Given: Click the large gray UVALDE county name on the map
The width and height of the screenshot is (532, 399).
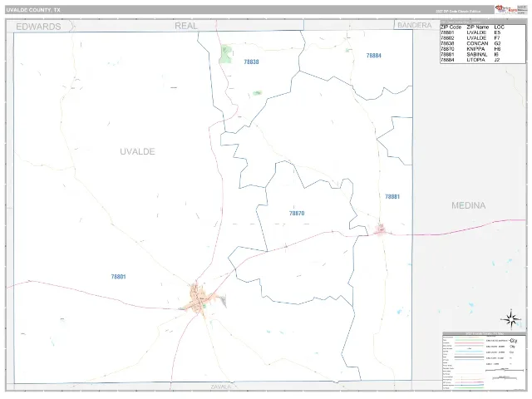Looking at the screenshot, I should tap(137, 151).
